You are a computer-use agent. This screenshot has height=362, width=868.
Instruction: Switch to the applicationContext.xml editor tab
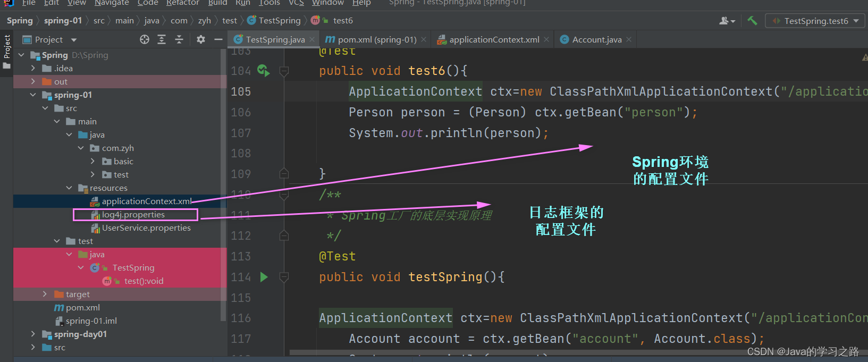pyautogui.click(x=494, y=39)
